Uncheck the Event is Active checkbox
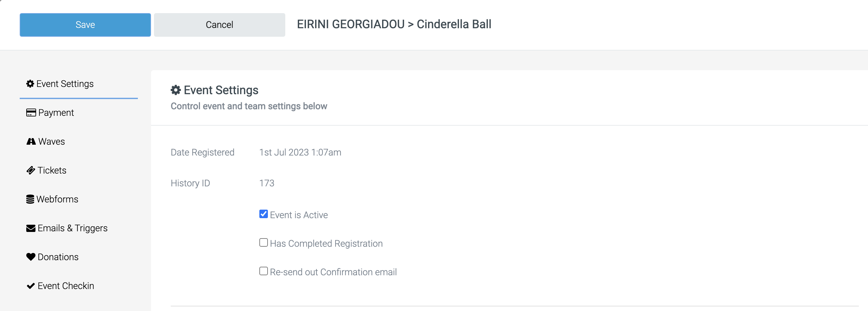 (264, 214)
